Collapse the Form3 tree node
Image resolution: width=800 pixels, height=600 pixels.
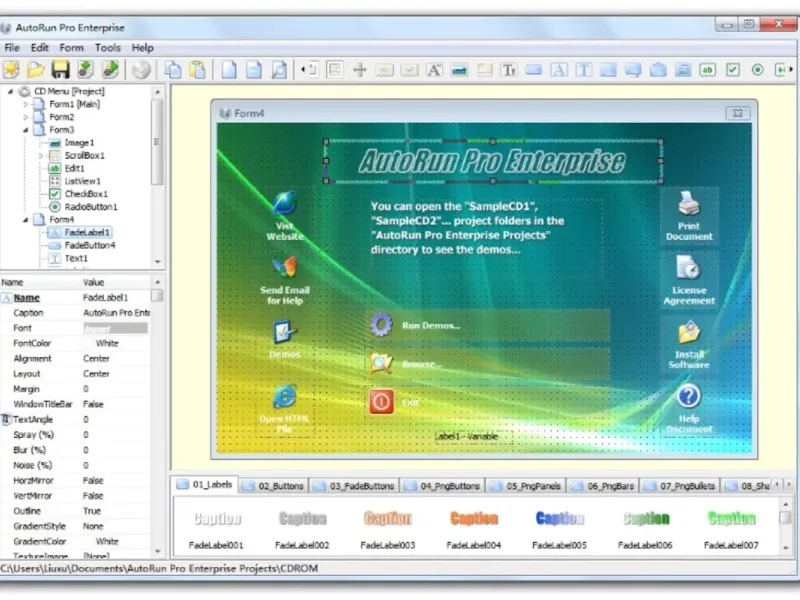26,130
